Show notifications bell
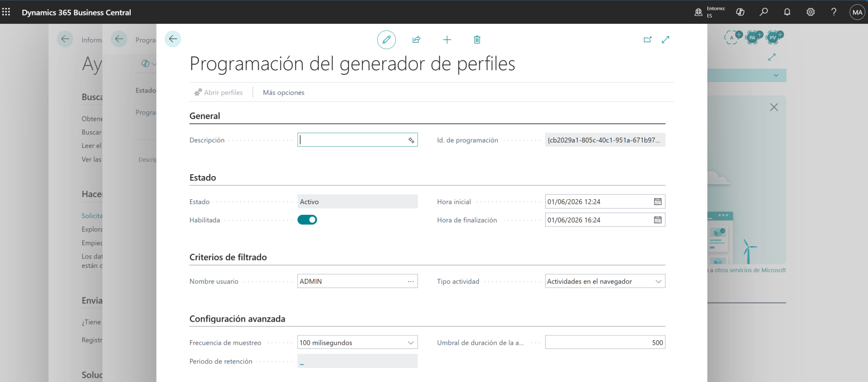The width and height of the screenshot is (868, 382). click(x=787, y=12)
